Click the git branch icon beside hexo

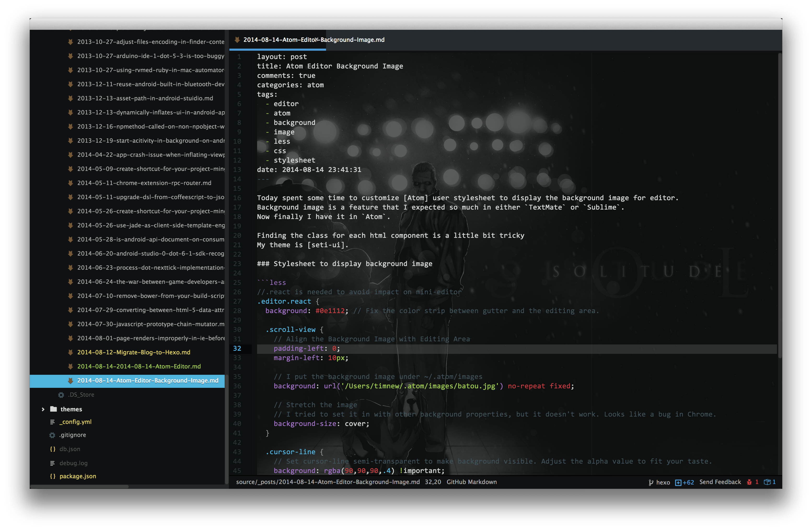coord(651,482)
